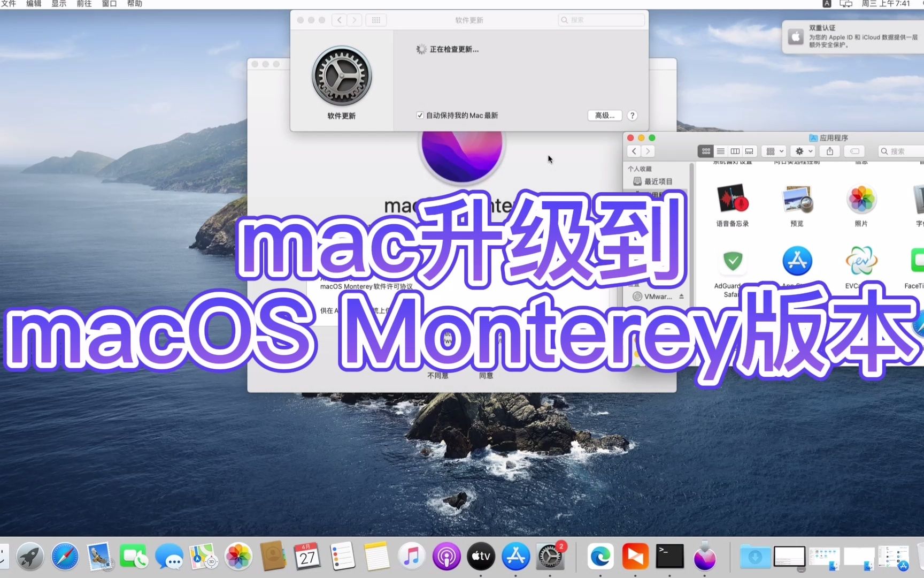Viewport: 924px width, 578px height.
Task: Click the large 软件更新 gear icon
Action: [342, 75]
